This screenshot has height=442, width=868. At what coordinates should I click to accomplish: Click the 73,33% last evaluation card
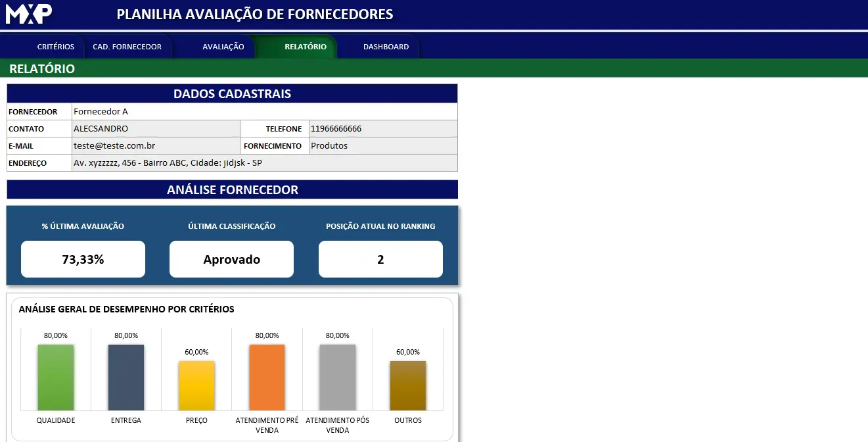83,259
